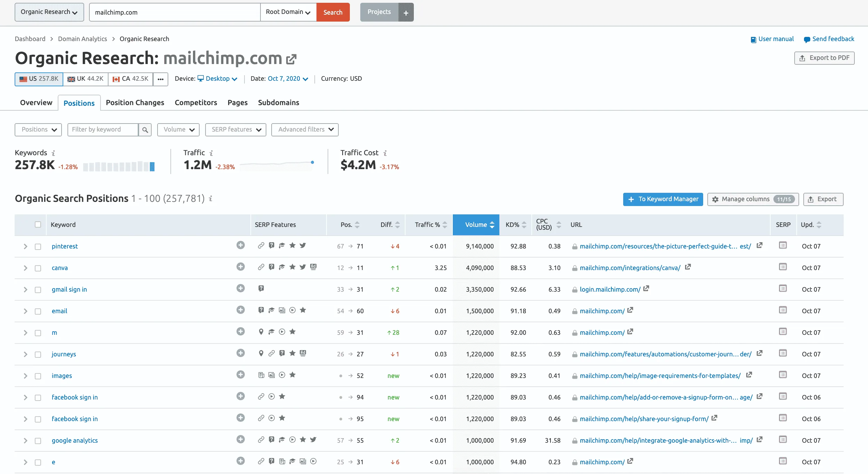Image resolution: width=868 pixels, height=474 pixels.
Task: Tick the checkbox for gmail sign in
Action: pos(38,290)
